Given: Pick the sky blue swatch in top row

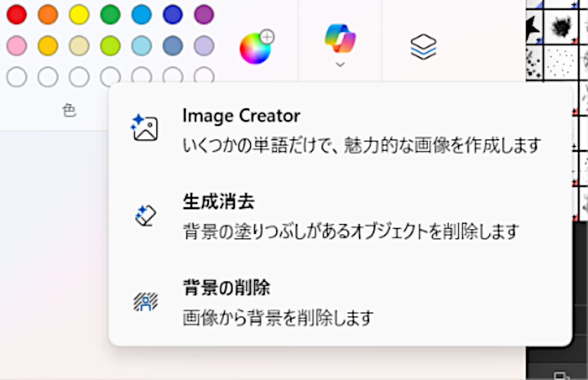Looking at the screenshot, I should [142, 15].
